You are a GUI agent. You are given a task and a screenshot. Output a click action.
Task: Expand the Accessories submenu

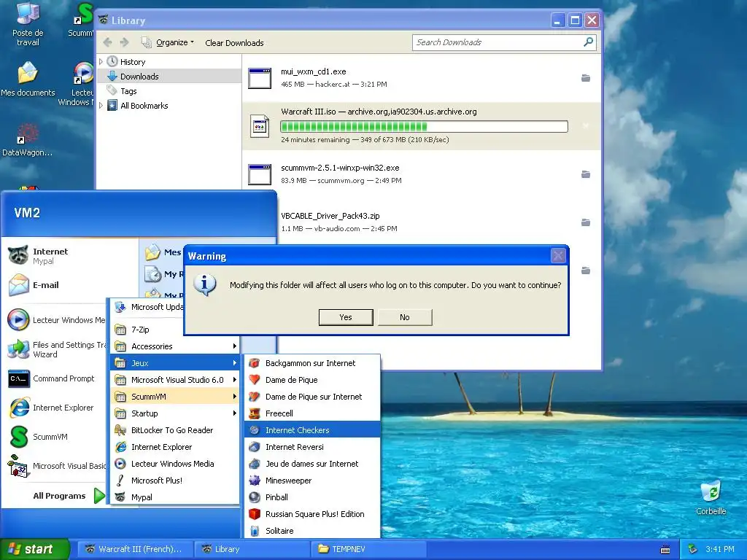click(x=174, y=346)
